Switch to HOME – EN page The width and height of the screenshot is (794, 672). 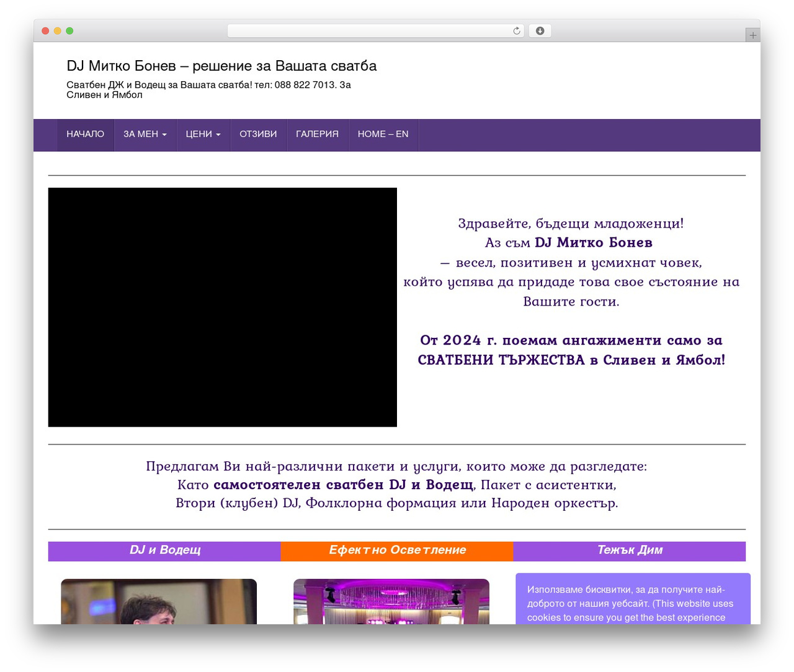pos(383,134)
